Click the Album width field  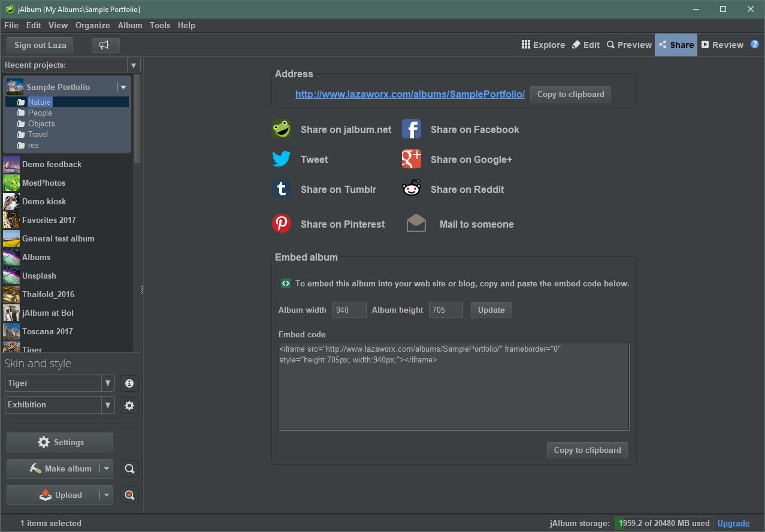[x=349, y=310]
